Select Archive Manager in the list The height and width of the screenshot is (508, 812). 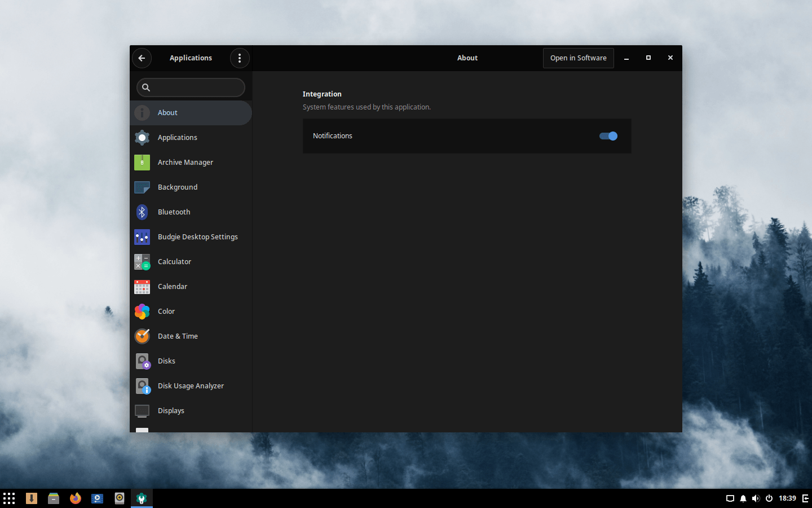click(191, 163)
